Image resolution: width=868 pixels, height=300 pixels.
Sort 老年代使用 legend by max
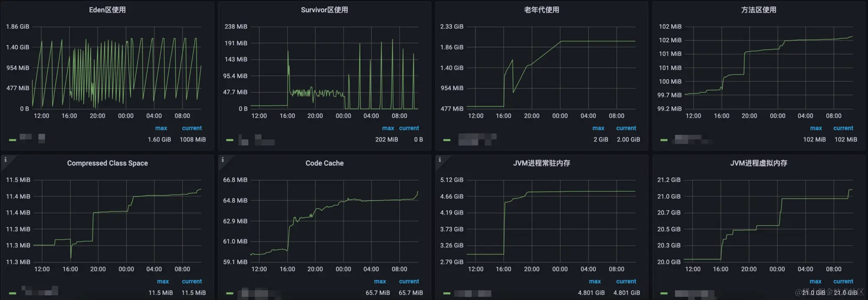point(598,128)
